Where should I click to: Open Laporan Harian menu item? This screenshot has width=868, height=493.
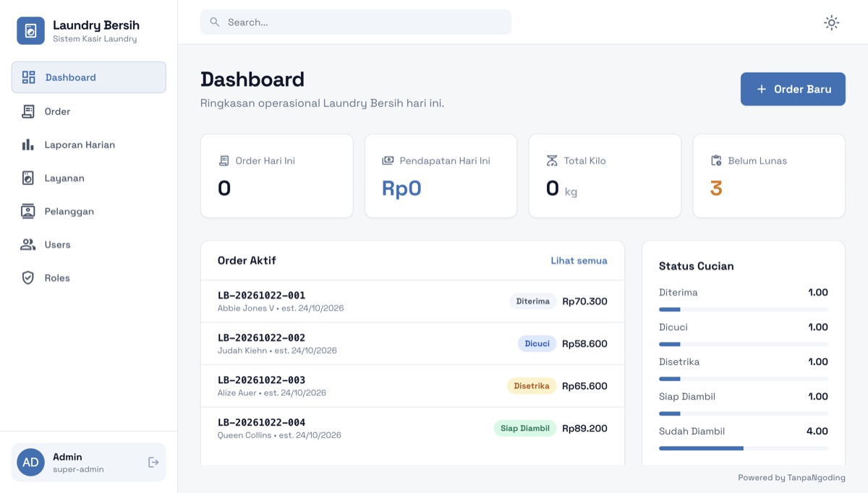pos(89,145)
